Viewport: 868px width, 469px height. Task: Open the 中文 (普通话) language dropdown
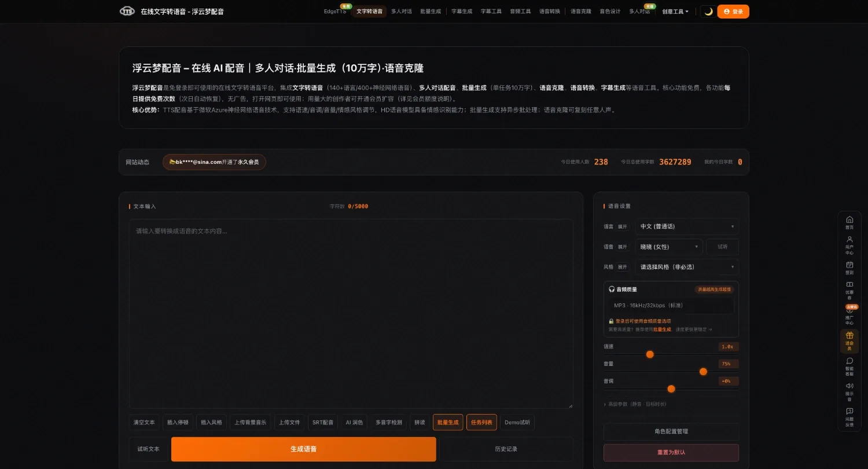tap(687, 226)
